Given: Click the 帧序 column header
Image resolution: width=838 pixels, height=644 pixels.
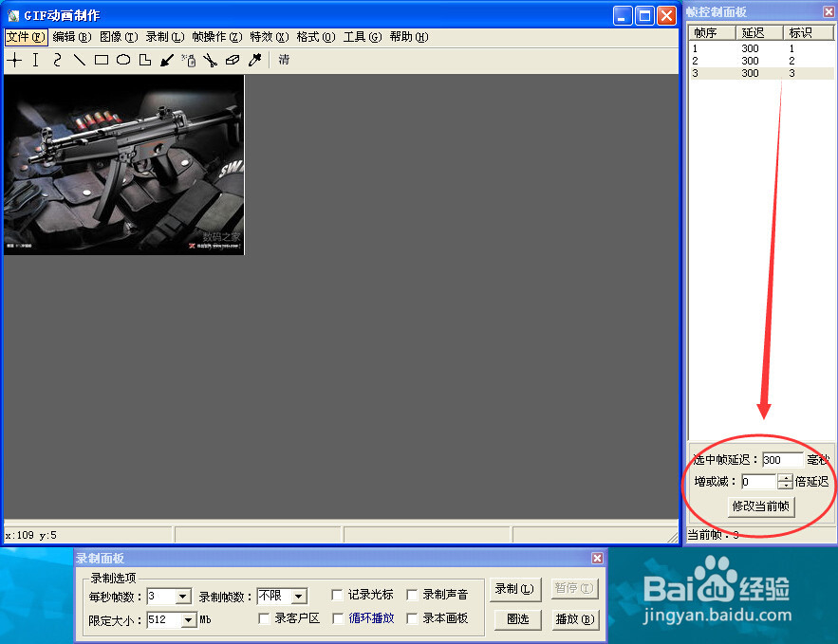Looking at the screenshot, I should [713, 33].
